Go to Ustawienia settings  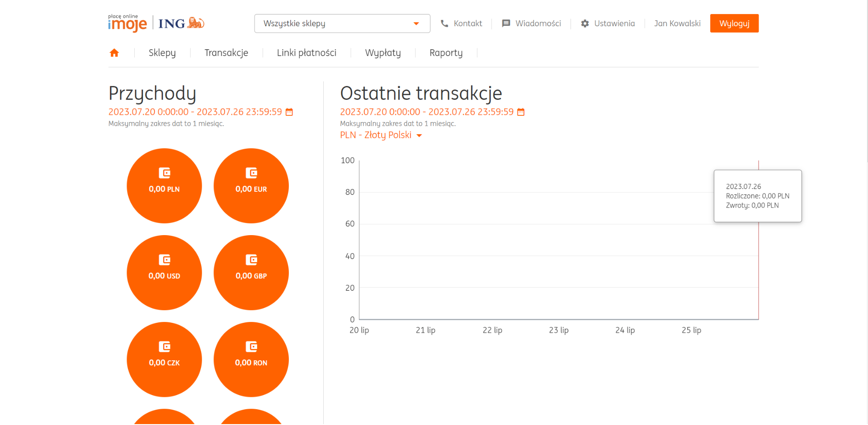tap(614, 24)
